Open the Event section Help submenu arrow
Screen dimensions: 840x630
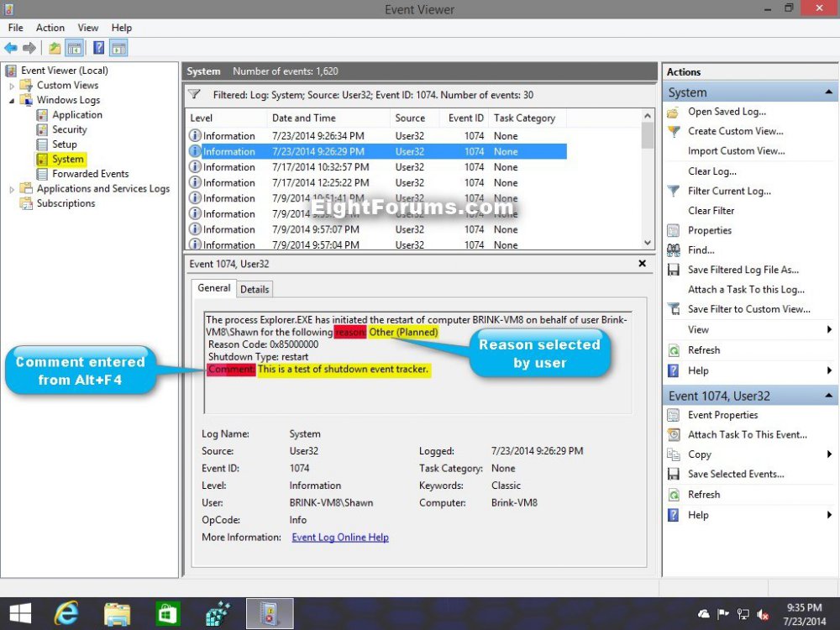click(x=830, y=515)
